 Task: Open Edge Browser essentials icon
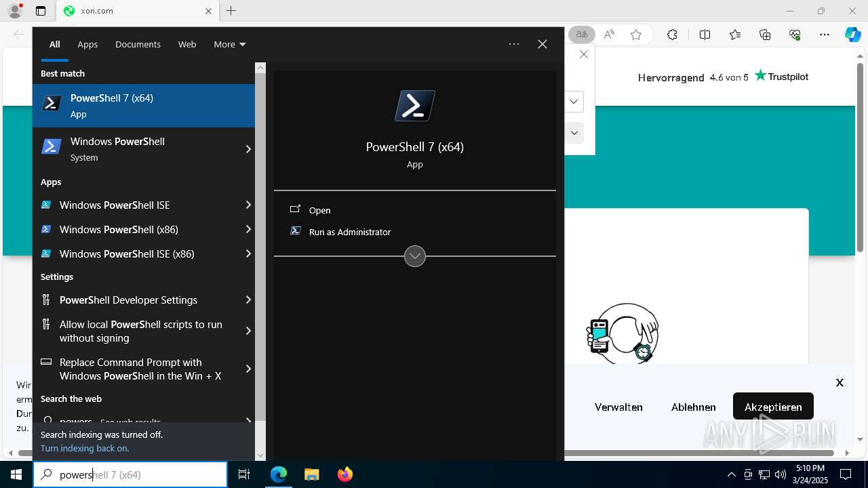click(795, 35)
